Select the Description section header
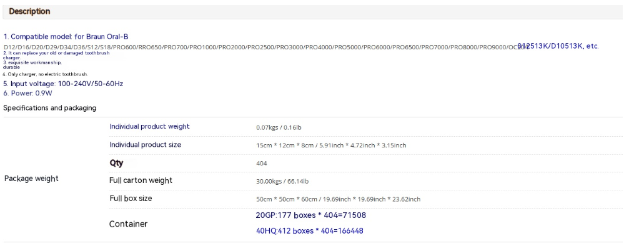Viewport: 644px width, 246px height. (312, 12)
